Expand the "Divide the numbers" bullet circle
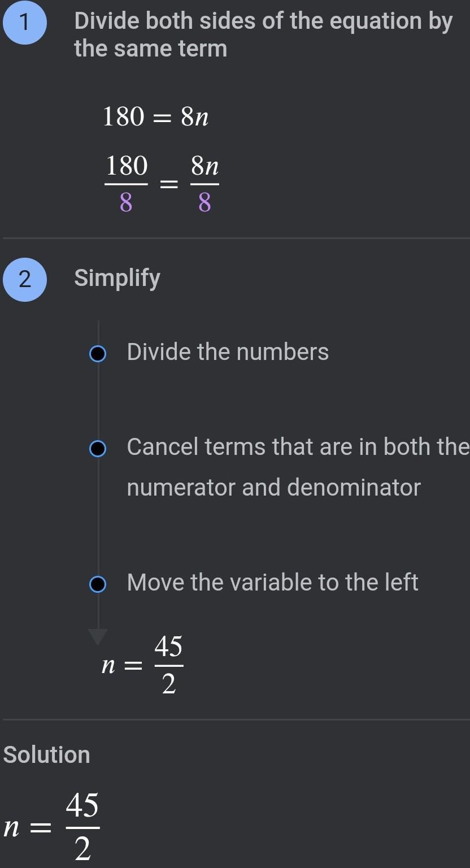 (98, 354)
